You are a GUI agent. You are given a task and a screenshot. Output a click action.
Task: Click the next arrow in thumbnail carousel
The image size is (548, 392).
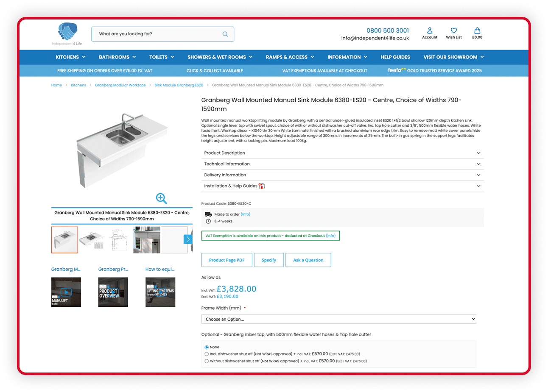[188, 239]
